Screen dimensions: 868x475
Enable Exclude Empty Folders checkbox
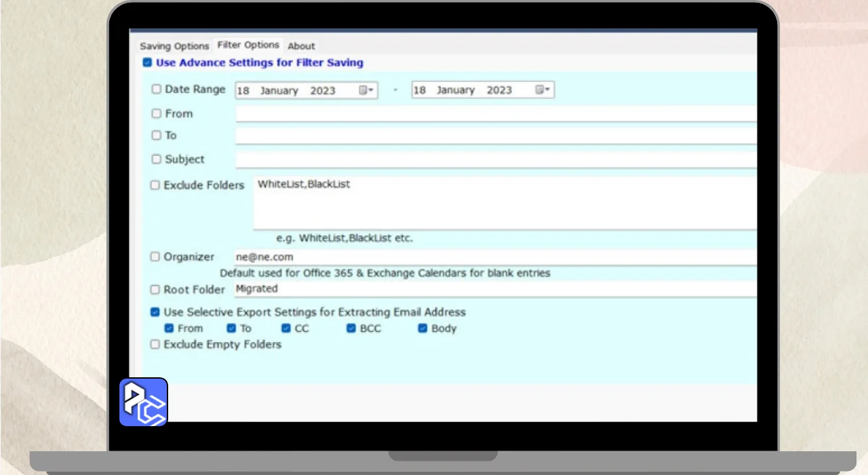(155, 344)
